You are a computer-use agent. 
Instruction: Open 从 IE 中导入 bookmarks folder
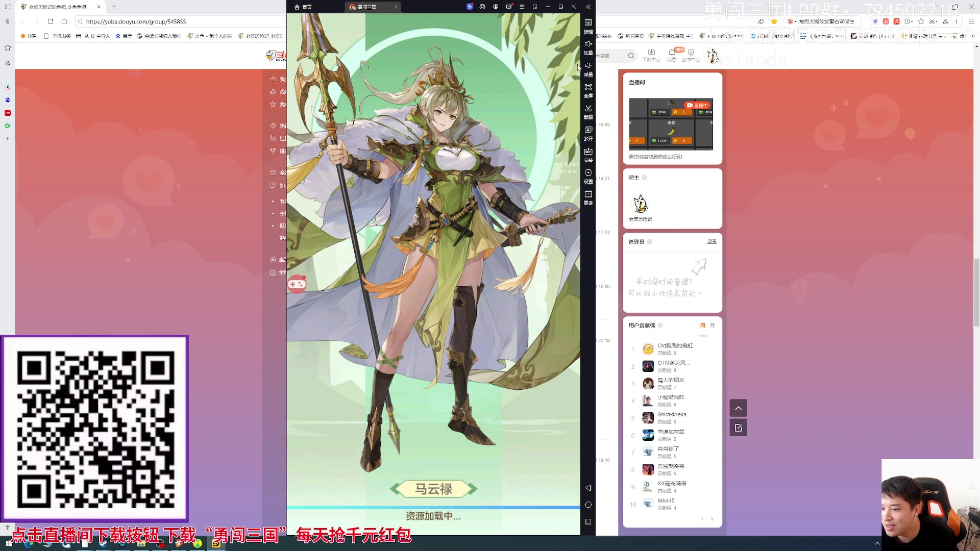pyautogui.click(x=93, y=36)
